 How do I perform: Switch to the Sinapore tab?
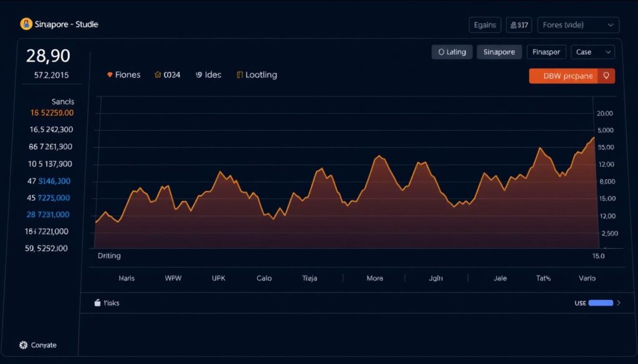pyautogui.click(x=499, y=52)
